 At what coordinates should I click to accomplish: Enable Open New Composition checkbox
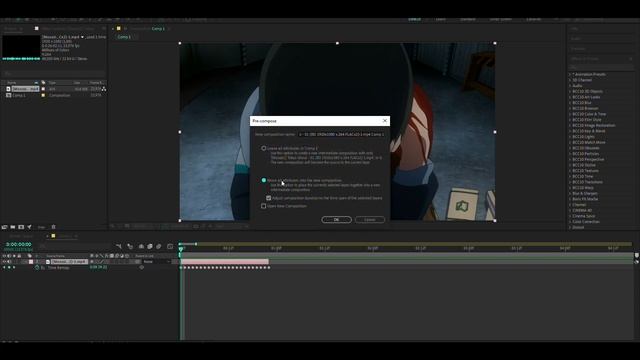[264, 206]
